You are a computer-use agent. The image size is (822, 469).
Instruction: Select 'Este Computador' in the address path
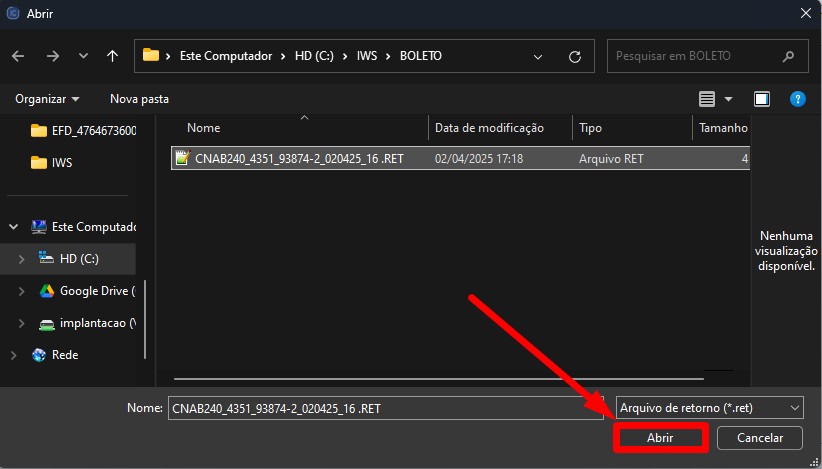pos(226,56)
